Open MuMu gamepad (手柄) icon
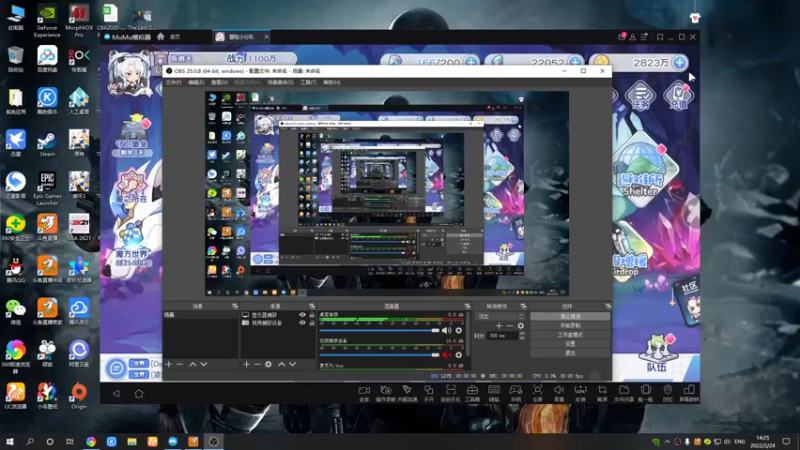 pyautogui.click(x=516, y=393)
